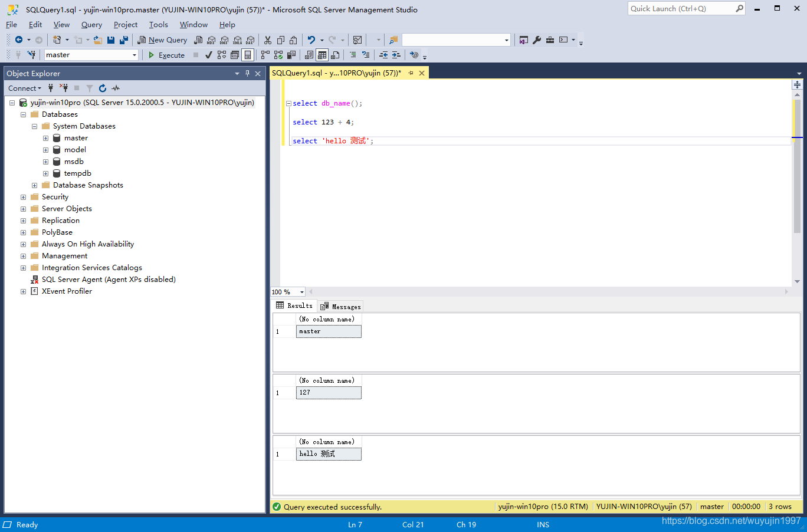Click the Find in Files icon

click(x=393, y=40)
